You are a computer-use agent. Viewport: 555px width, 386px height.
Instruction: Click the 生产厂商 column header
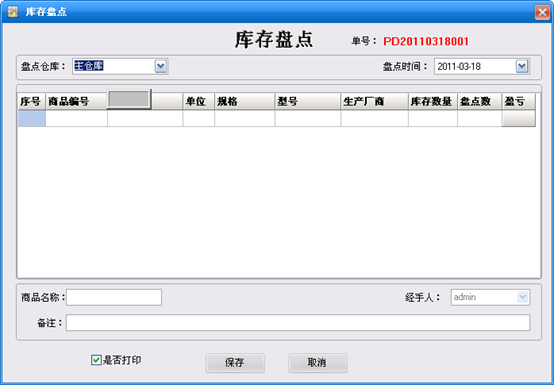coord(374,102)
